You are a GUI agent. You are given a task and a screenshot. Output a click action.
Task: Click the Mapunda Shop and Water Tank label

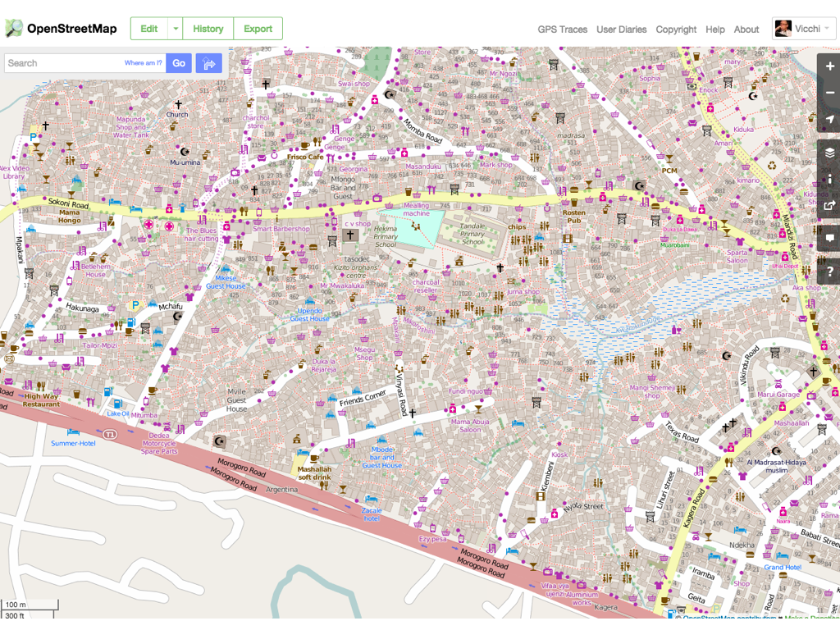(x=131, y=127)
